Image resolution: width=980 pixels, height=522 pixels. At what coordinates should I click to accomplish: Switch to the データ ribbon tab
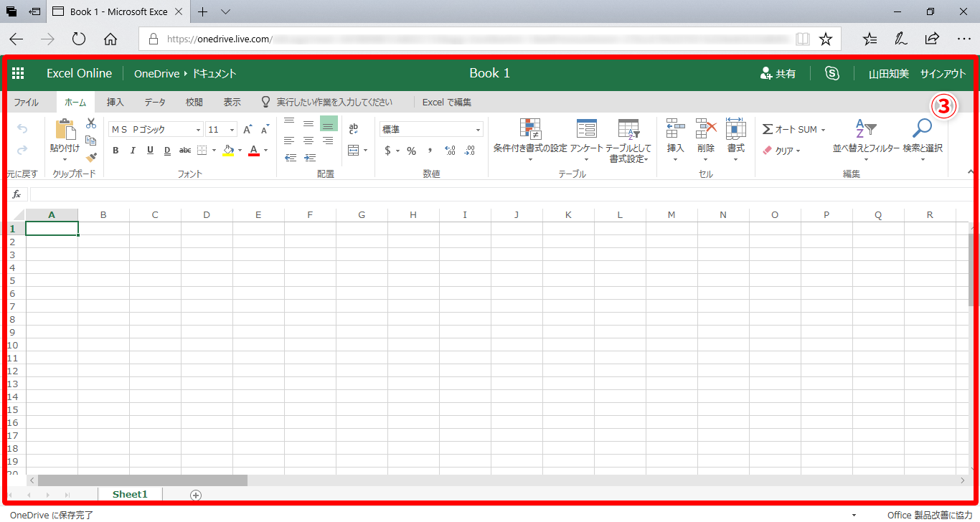(155, 103)
